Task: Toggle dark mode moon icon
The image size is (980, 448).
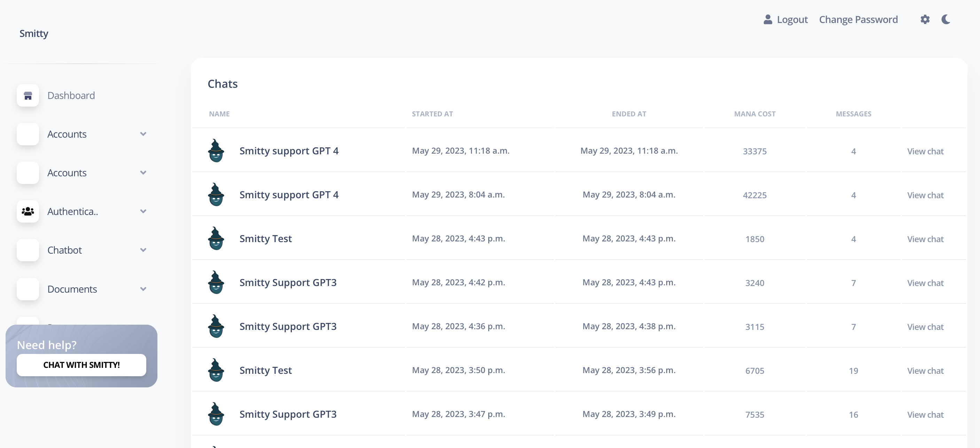Action: pos(946,20)
